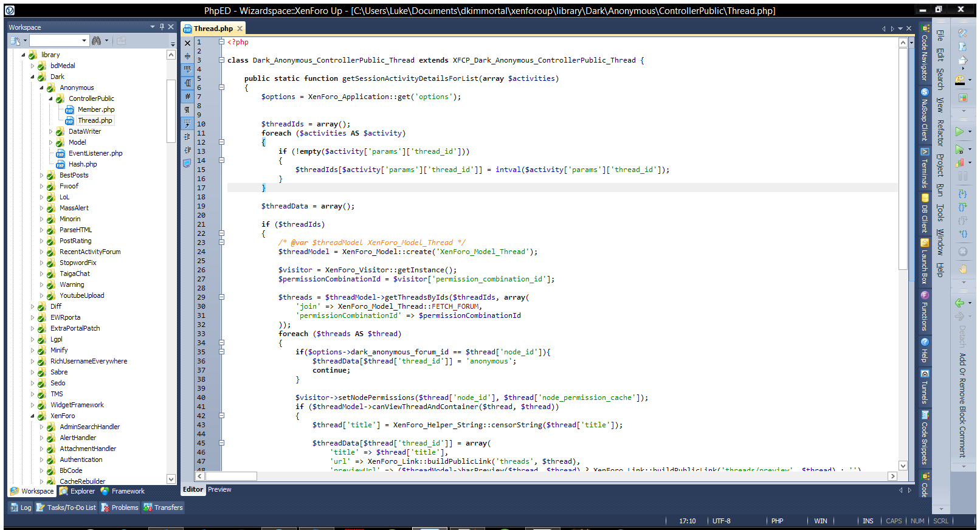Open the Functions side panel

925,311
